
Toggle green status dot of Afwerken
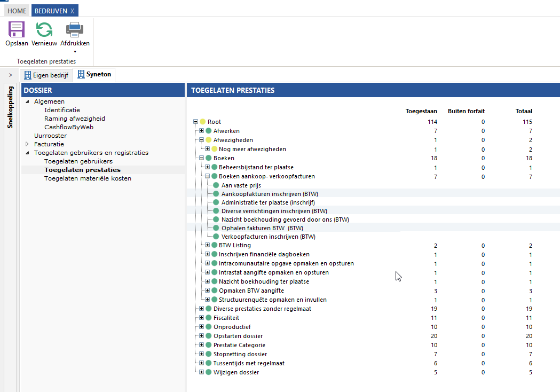tap(209, 131)
